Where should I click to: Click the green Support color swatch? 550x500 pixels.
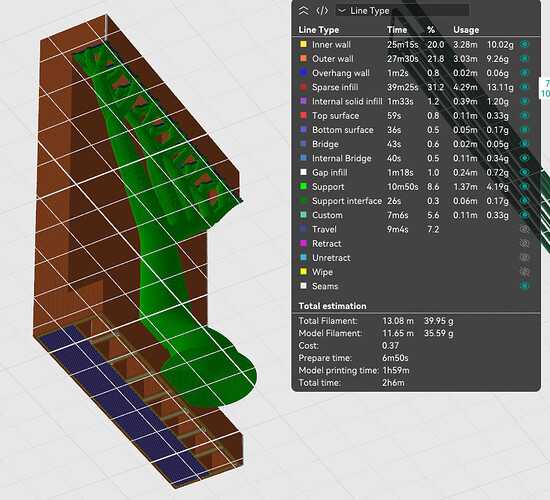(303, 186)
